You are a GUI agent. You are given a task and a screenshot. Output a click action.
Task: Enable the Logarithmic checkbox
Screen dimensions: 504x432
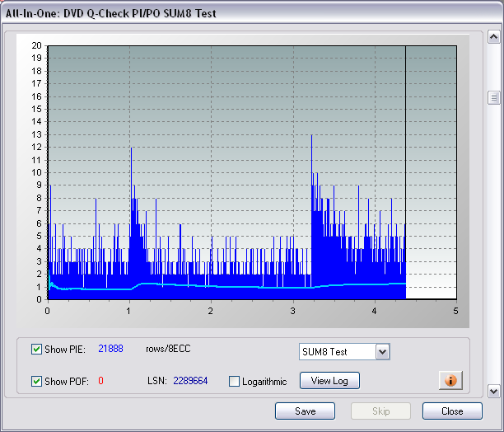(x=234, y=382)
